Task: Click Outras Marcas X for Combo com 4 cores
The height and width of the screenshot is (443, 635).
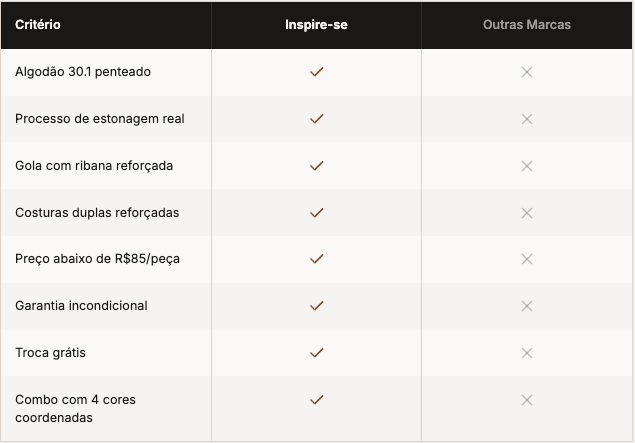Action: (x=527, y=400)
